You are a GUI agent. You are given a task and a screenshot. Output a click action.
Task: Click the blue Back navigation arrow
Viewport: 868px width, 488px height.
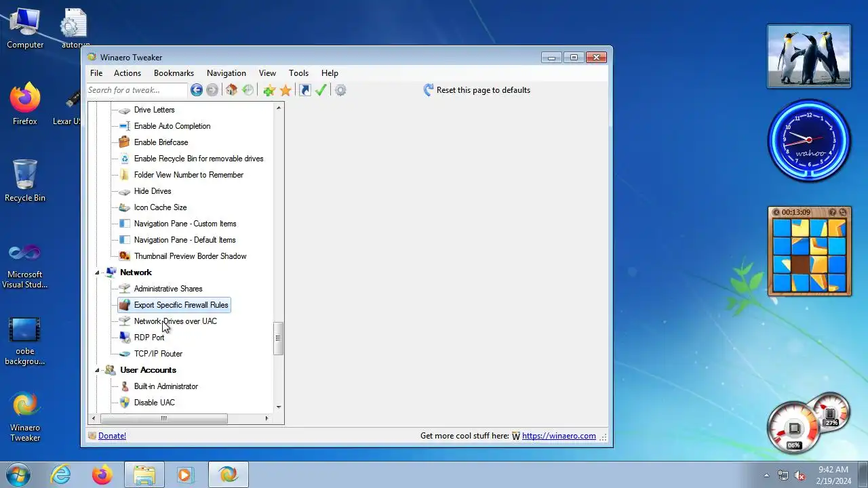[197, 90]
